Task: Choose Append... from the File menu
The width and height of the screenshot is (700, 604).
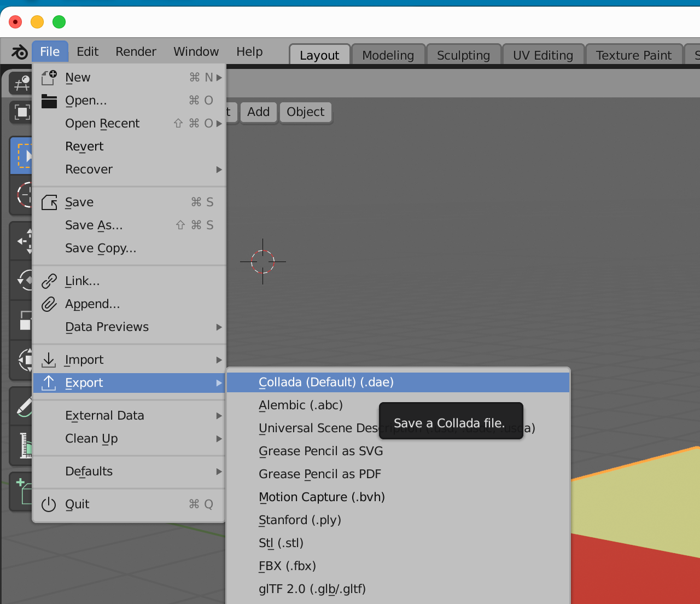Action: 130,304
